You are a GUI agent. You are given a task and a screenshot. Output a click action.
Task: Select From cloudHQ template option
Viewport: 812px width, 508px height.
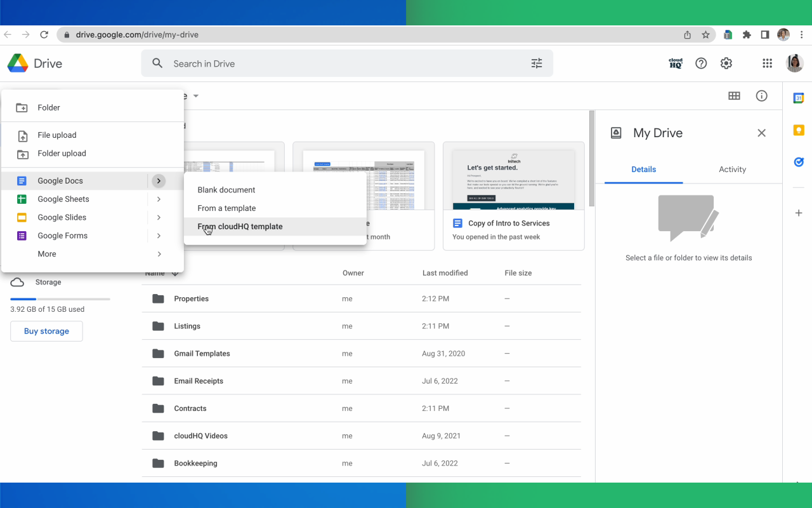pyautogui.click(x=240, y=226)
